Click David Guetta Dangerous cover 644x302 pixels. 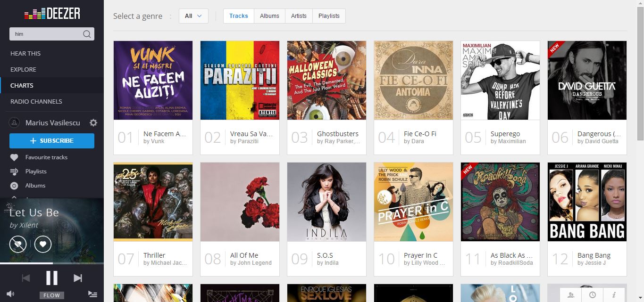pos(587,80)
